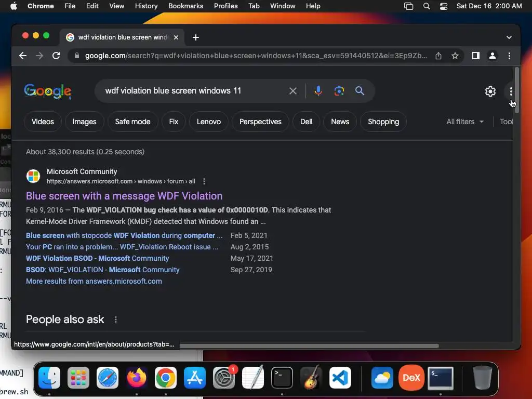This screenshot has height=399, width=532.
Task: Open Terminal from the dock
Action: (x=282, y=378)
